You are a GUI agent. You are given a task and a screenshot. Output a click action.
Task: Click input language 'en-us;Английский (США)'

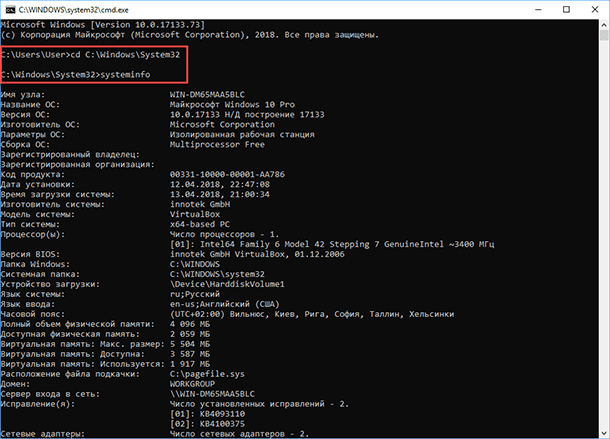click(225, 304)
